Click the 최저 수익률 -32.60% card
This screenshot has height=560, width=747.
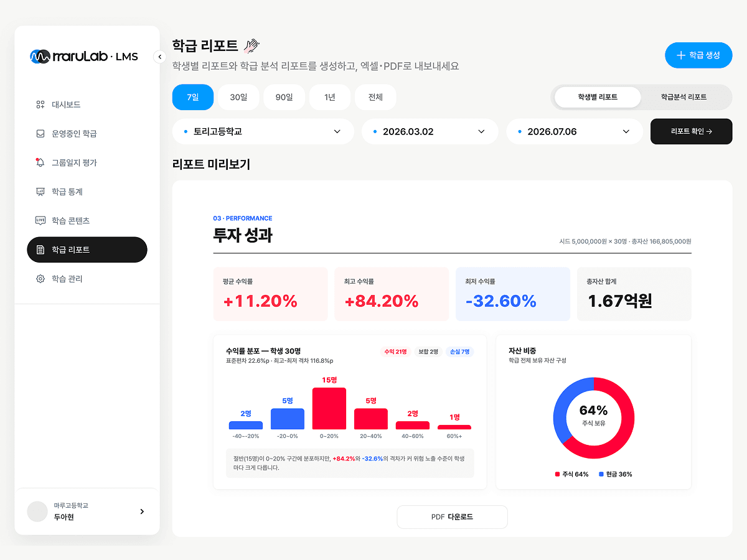513,294
